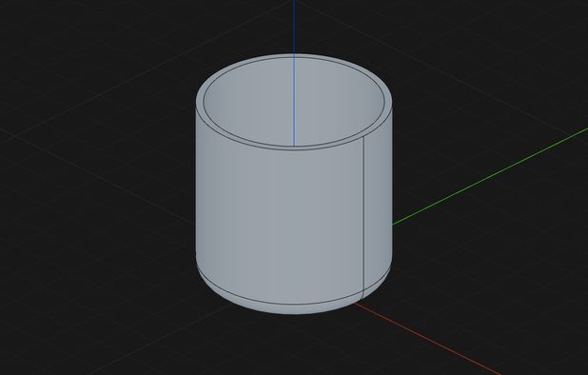Click the green Y axis line
Image resolution: width=588 pixels, height=375 pixels.
click(x=490, y=177)
